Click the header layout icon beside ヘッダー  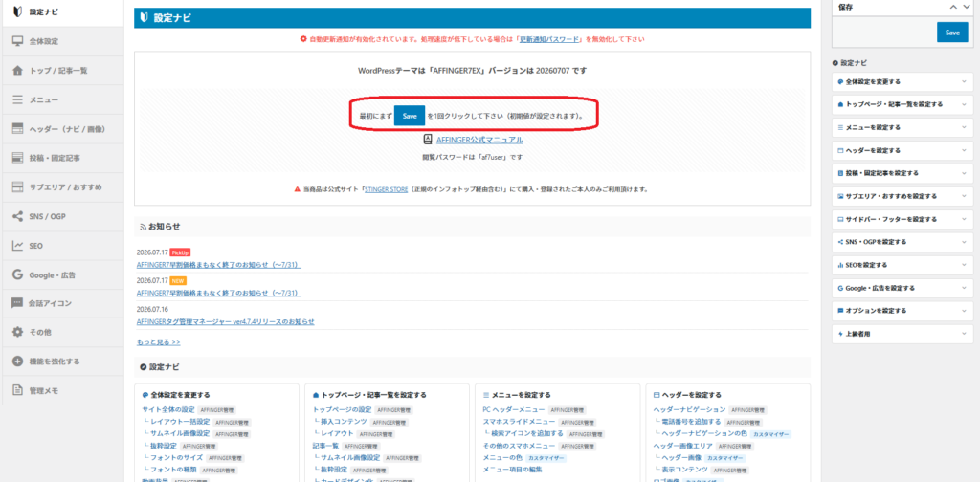(x=17, y=129)
